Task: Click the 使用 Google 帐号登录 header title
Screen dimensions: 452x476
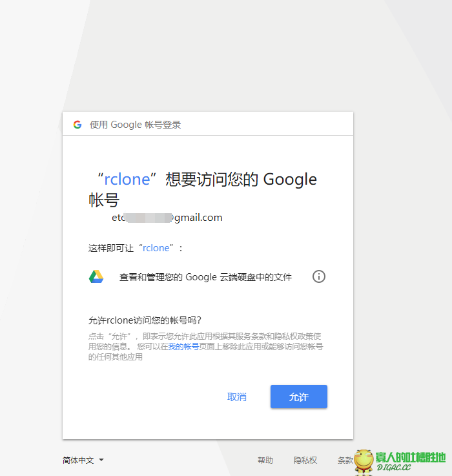Action: [135, 125]
